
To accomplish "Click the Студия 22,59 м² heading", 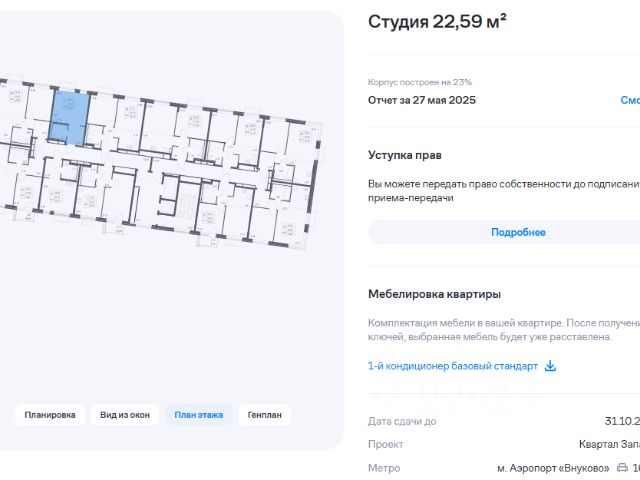I will coord(437,21).
